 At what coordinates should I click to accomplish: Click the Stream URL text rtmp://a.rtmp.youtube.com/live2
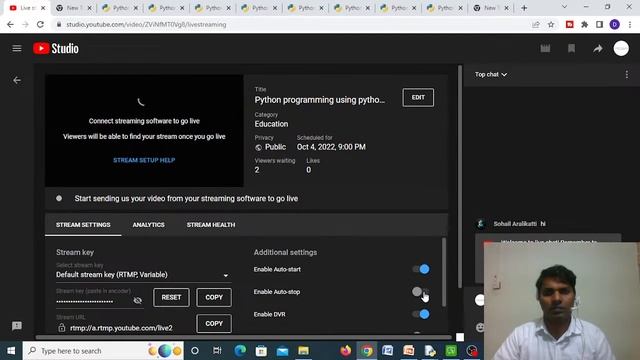click(x=121, y=328)
